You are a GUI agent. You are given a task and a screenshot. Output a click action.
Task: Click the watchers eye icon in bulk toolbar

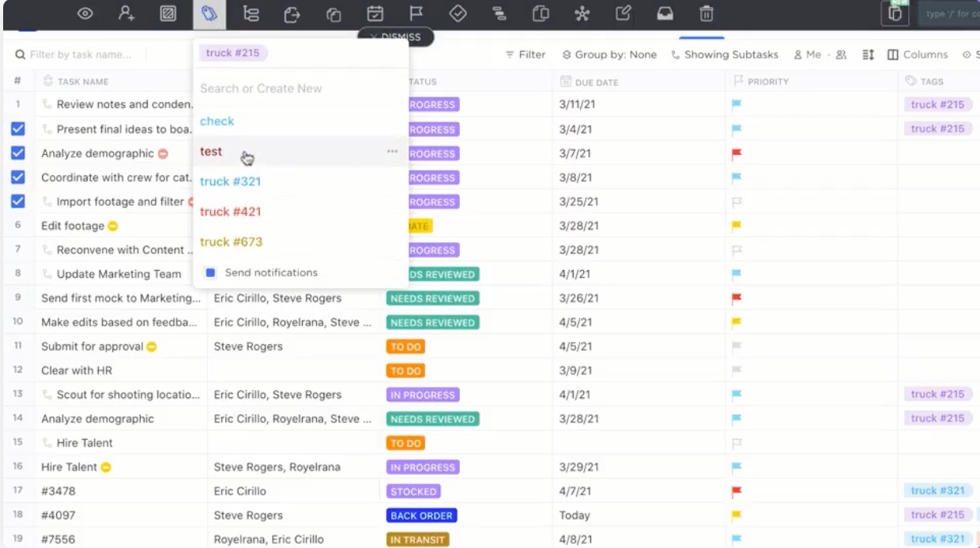coord(85,13)
